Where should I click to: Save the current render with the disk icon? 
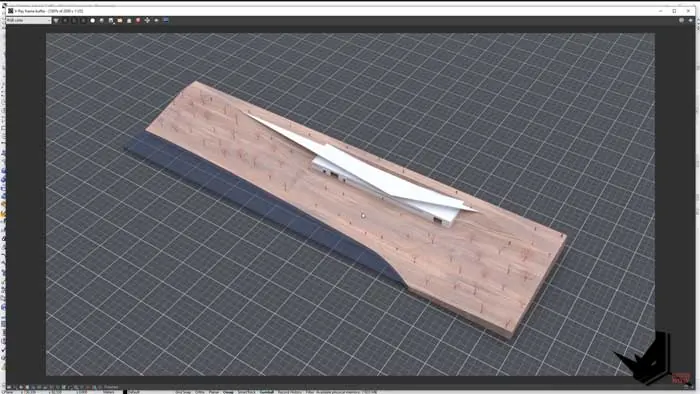[x=111, y=20]
